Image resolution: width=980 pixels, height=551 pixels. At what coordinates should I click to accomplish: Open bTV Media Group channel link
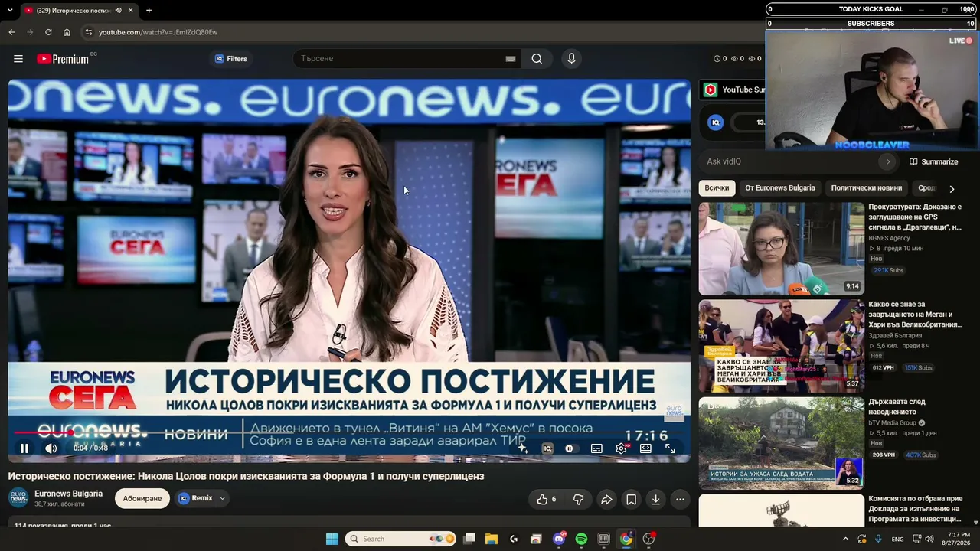click(892, 422)
